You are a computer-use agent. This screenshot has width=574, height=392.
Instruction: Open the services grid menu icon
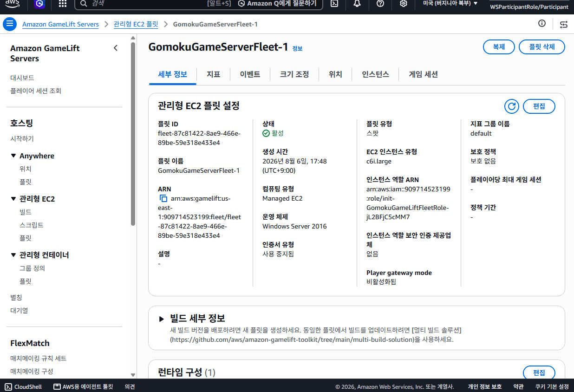coord(63,4)
